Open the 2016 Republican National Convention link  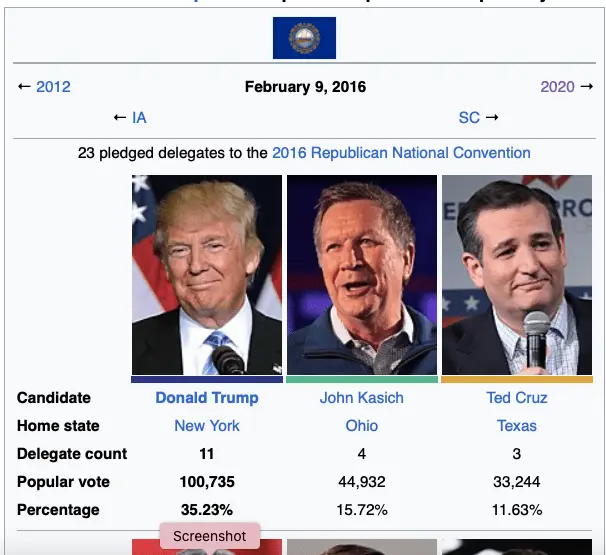420,153
